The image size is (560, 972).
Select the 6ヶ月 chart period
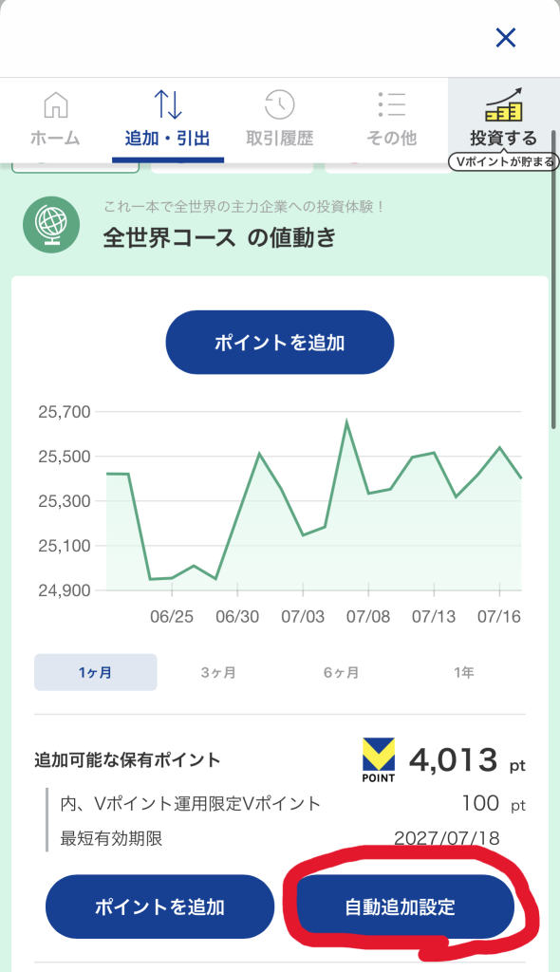point(341,672)
